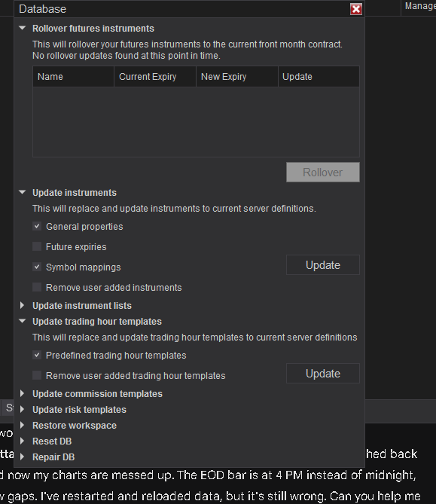Click Update button for trading hour templates
The image size is (436, 504).
pyautogui.click(x=323, y=373)
